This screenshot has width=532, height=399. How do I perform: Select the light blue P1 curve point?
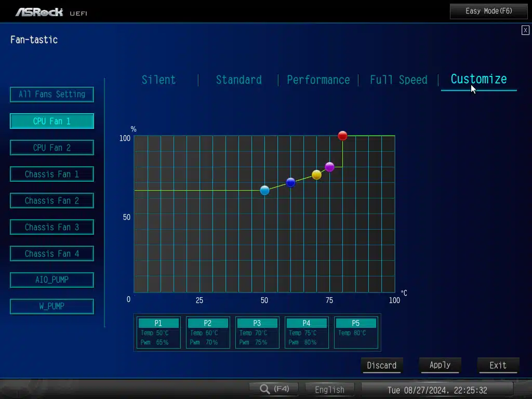[x=264, y=190]
